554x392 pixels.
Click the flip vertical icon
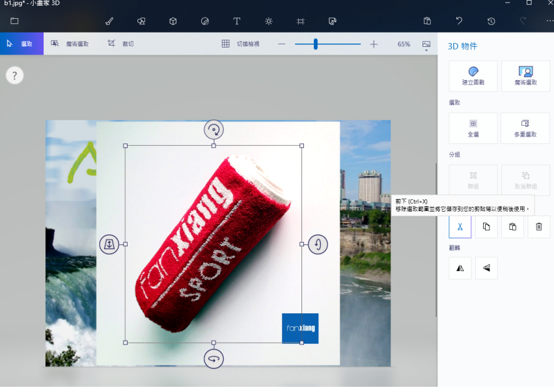pos(486,268)
